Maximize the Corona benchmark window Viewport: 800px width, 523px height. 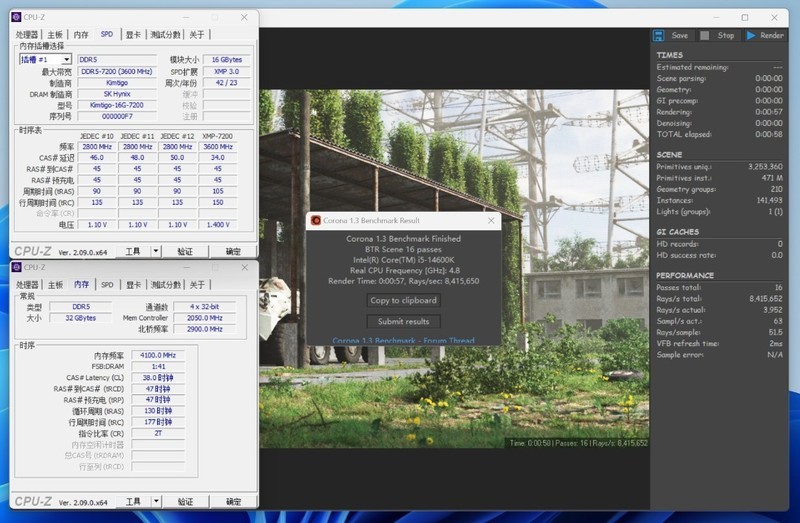click(x=745, y=17)
